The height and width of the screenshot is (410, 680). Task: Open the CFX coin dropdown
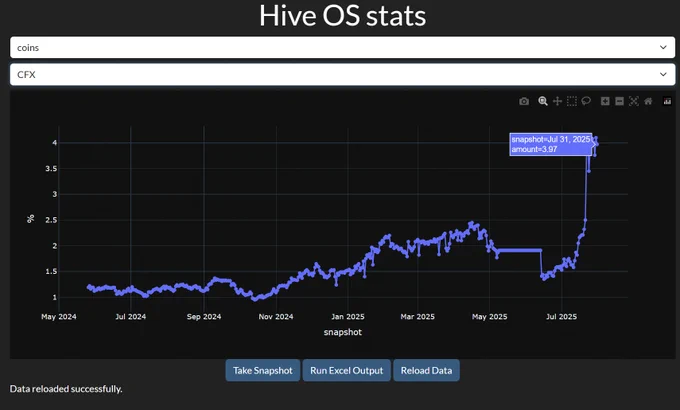[x=343, y=74]
